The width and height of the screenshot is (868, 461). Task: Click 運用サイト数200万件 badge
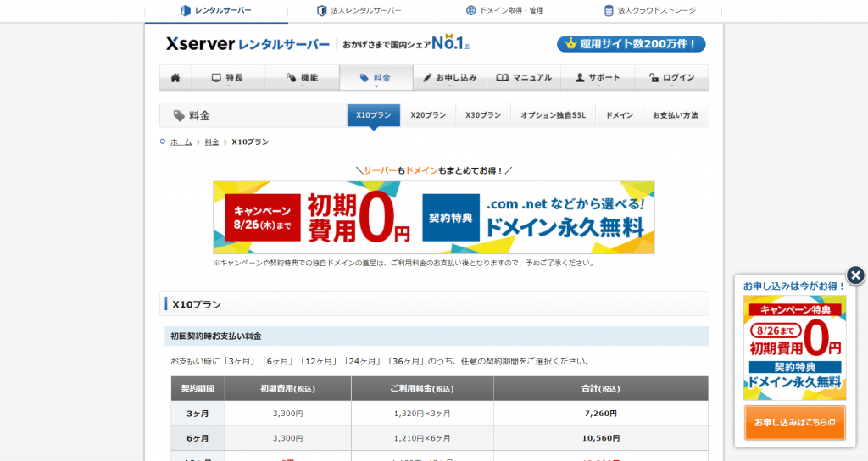pyautogui.click(x=631, y=44)
